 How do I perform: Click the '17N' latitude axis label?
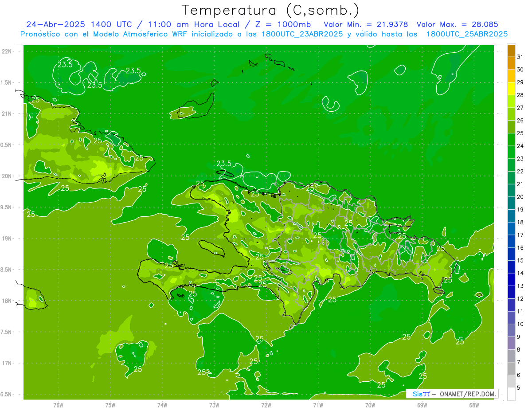pyautogui.click(x=8, y=364)
